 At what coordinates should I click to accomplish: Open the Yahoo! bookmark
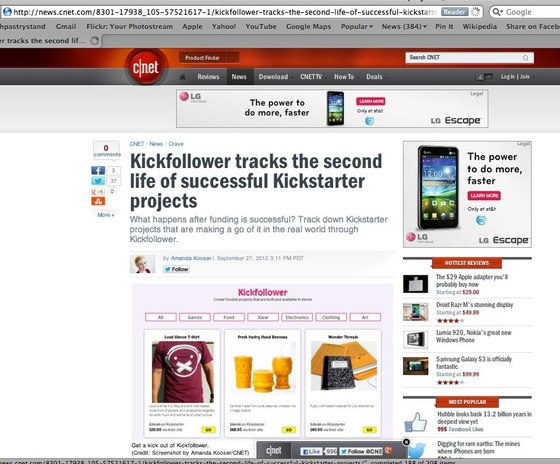tap(224, 26)
